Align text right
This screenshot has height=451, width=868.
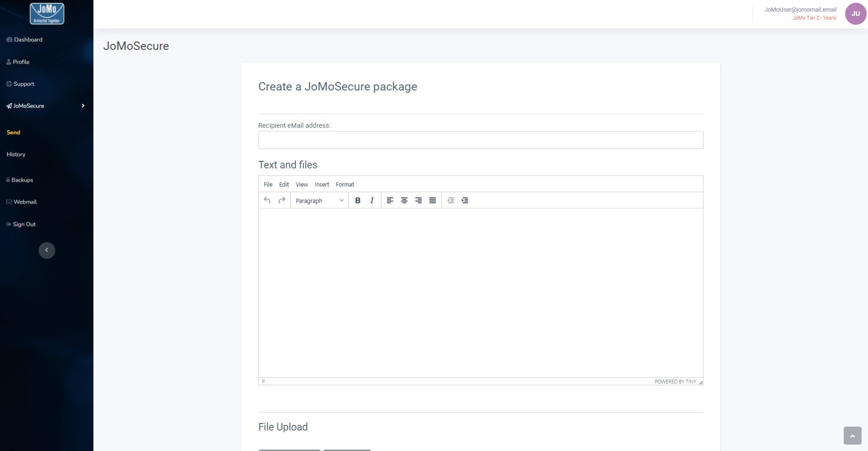(x=418, y=200)
